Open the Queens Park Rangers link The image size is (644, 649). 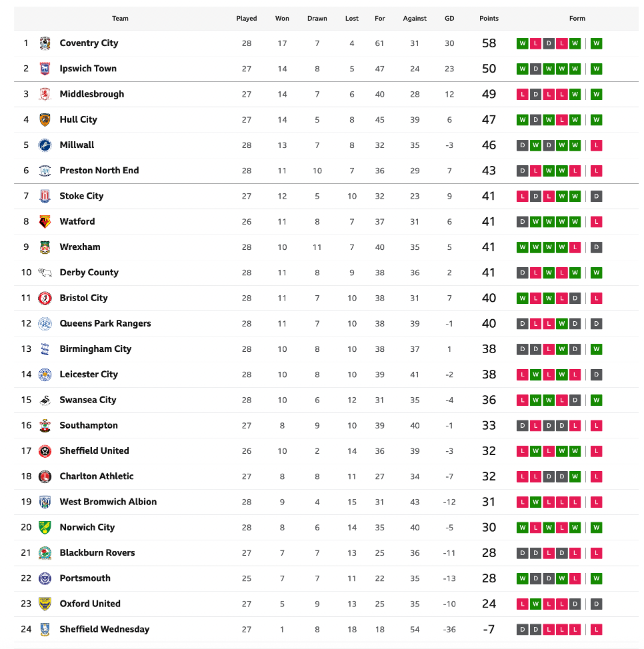click(105, 323)
